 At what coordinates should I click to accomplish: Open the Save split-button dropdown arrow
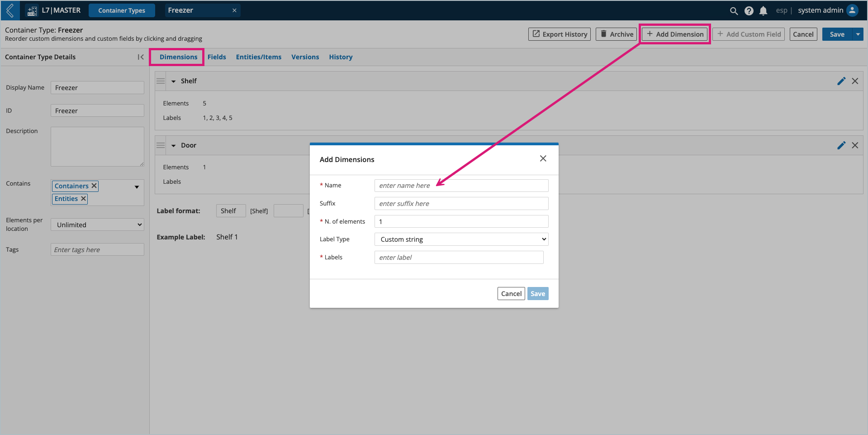pos(858,34)
